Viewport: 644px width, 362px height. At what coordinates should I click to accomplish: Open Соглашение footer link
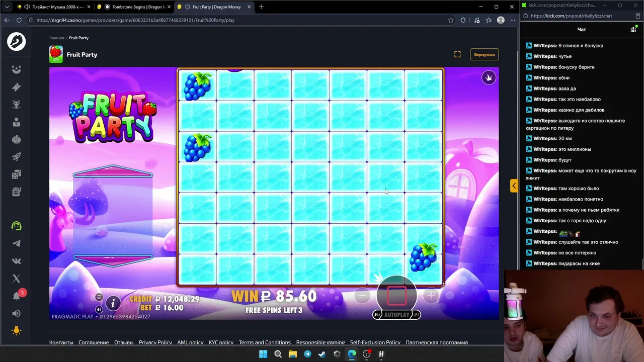pos(94,342)
